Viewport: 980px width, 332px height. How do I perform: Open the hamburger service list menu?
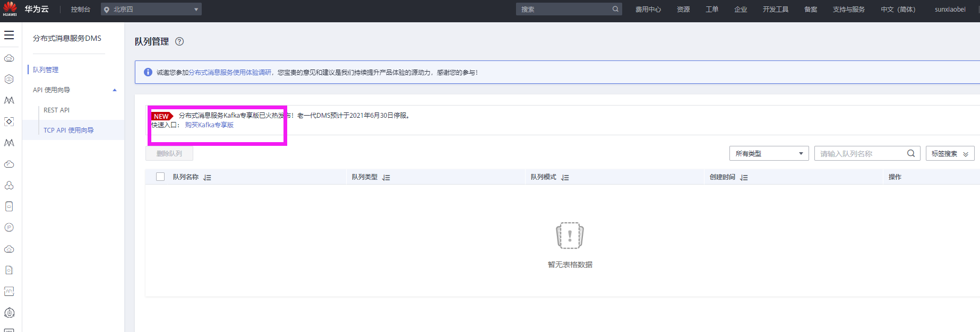tap(9, 35)
